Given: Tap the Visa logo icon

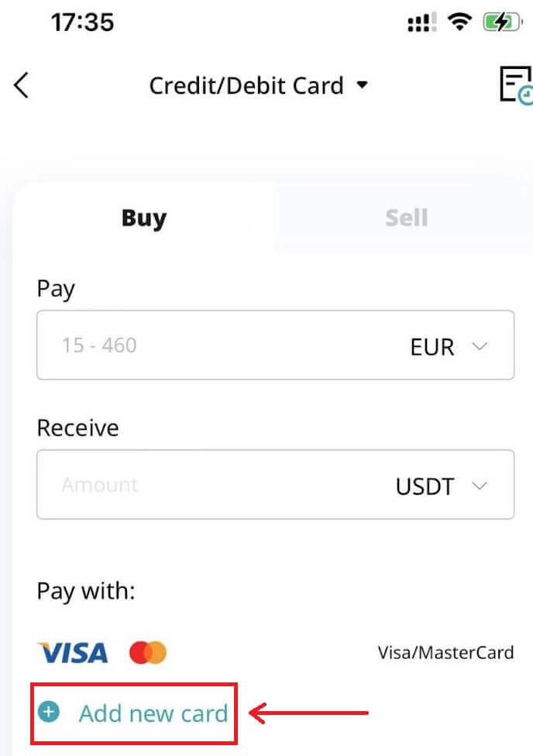Looking at the screenshot, I should point(74,653).
